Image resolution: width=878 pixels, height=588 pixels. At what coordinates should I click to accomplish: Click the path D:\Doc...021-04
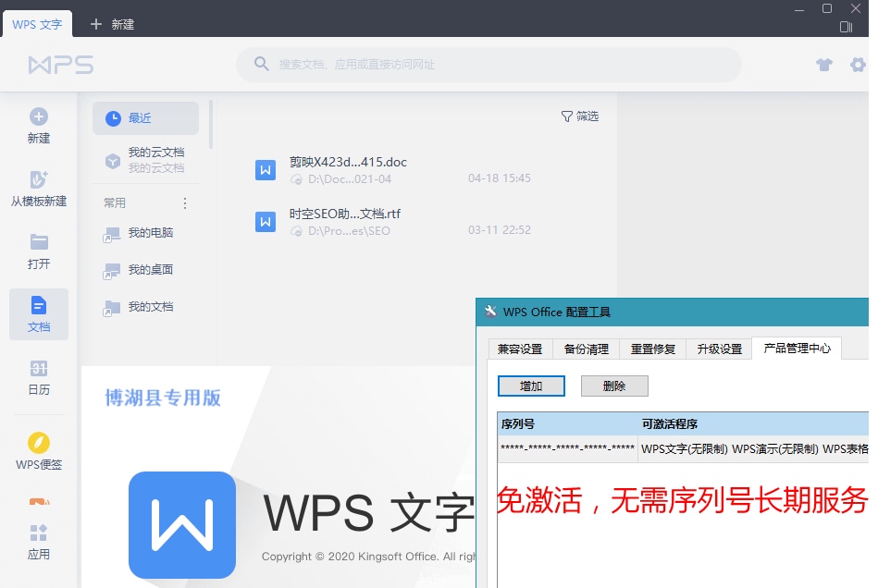350,179
